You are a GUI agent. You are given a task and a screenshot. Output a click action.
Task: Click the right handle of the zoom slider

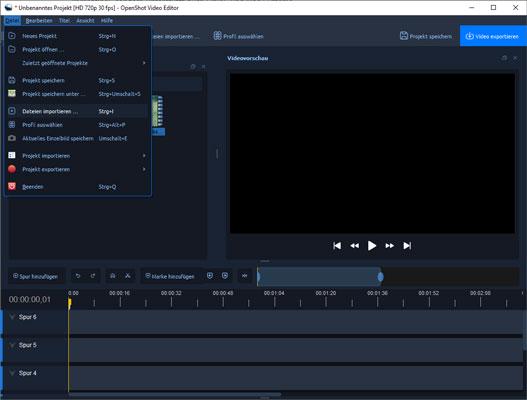(380, 277)
